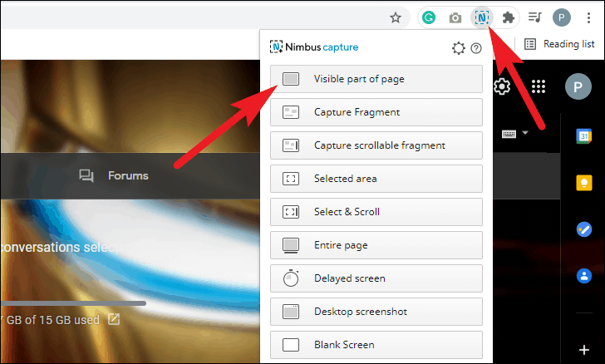
Task: Open Google Keep in the side panel
Action: coord(583,183)
